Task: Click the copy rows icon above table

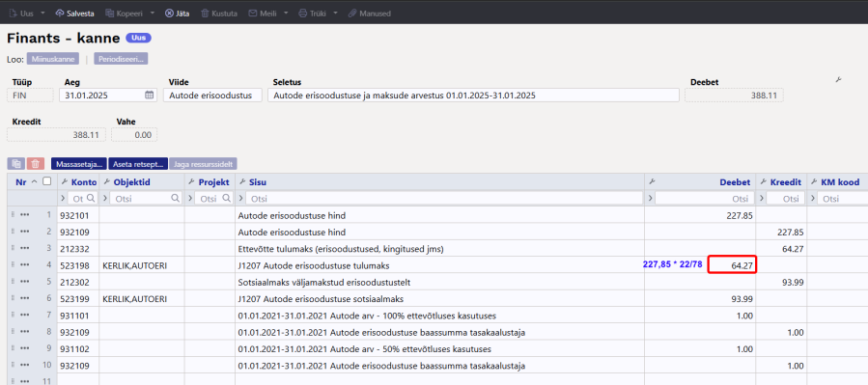Action: pyautogui.click(x=16, y=164)
